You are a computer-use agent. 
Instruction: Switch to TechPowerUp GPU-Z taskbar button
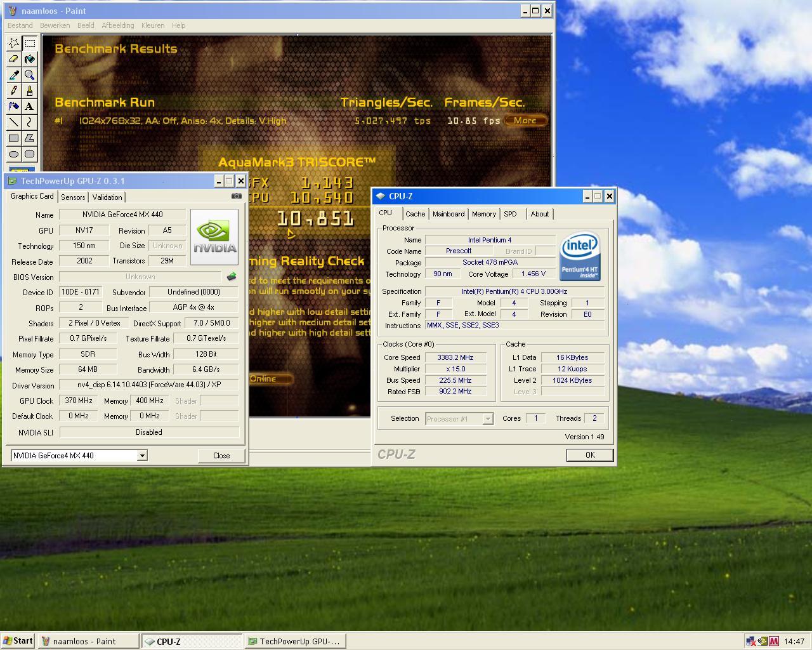(296, 641)
